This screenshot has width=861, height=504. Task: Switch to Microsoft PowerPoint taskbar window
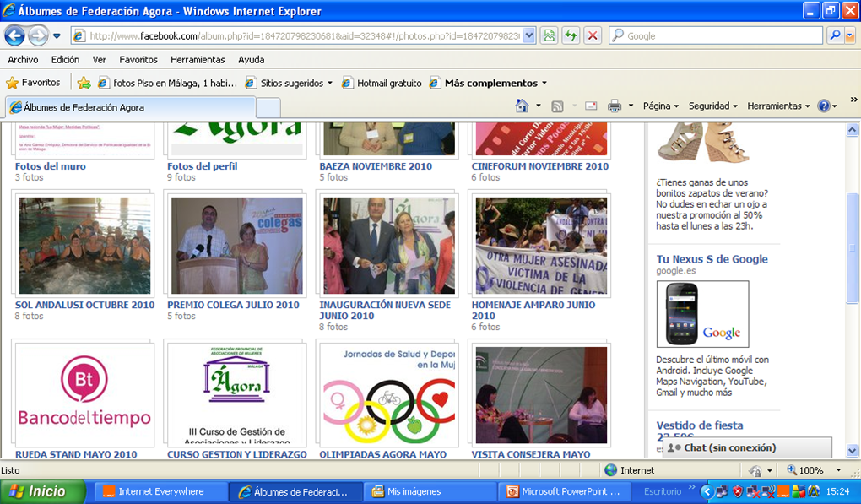(565, 492)
